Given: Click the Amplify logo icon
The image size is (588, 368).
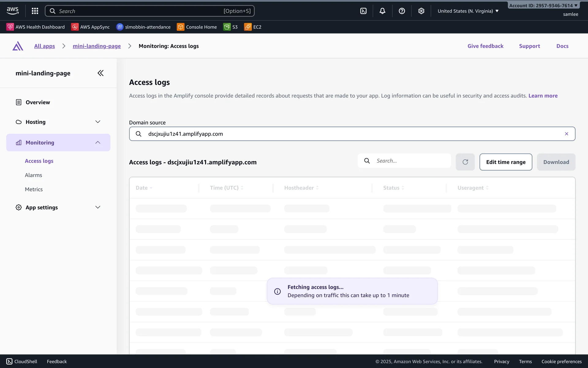Looking at the screenshot, I should (x=18, y=46).
